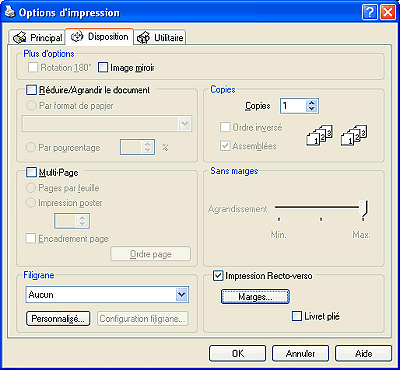The image size is (400, 370).
Task: Click the title bar help question mark
Action: point(370,13)
